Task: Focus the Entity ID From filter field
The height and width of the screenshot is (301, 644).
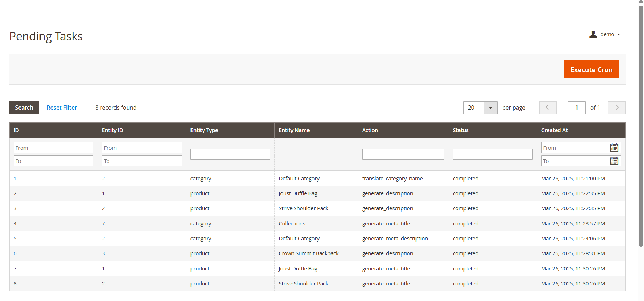Action: click(x=142, y=148)
